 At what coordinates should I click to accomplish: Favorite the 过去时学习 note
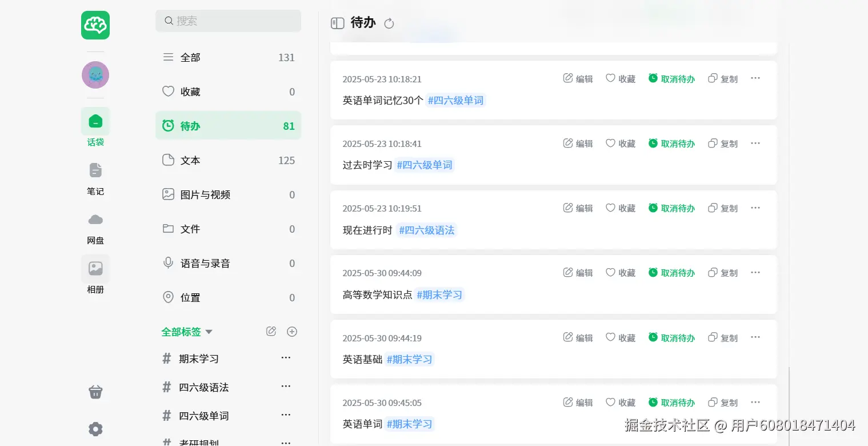(x=621, y=144)
